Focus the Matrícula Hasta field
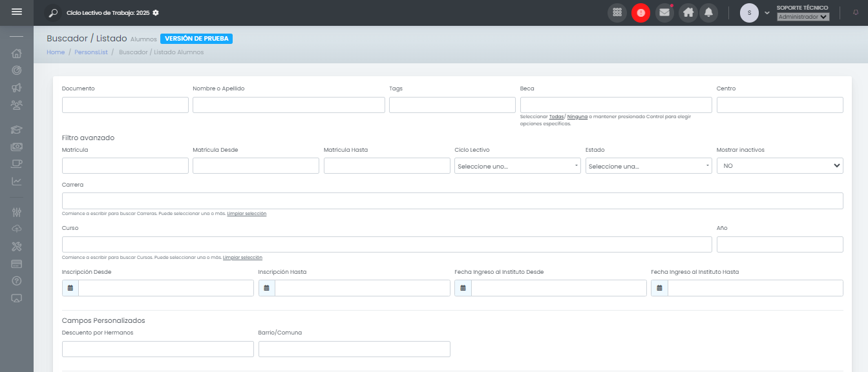 click(387, 166)
